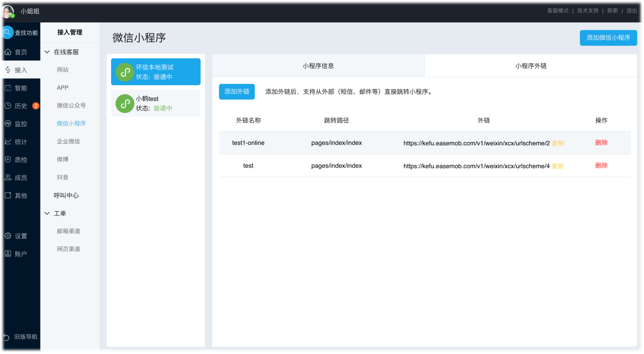This screenshot has width=644, height=354.
Task: Open the 网站 channel menu item
Action: (62, 70)
